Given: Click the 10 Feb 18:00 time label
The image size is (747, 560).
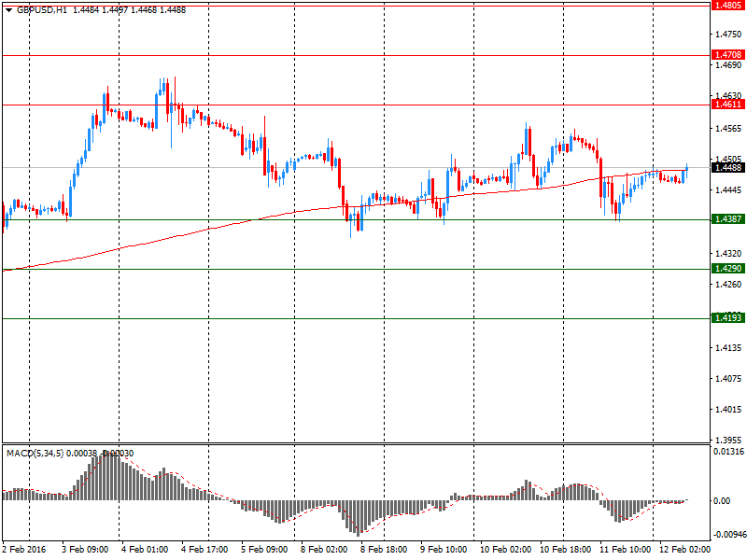Looking at the screenshot, I should [566, 550].
